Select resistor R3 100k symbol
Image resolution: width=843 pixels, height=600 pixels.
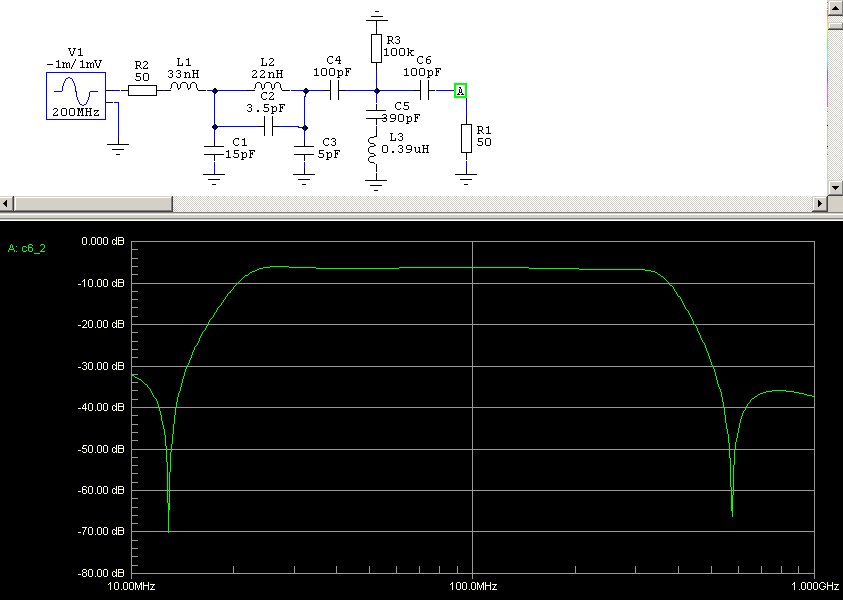[376, 48]
